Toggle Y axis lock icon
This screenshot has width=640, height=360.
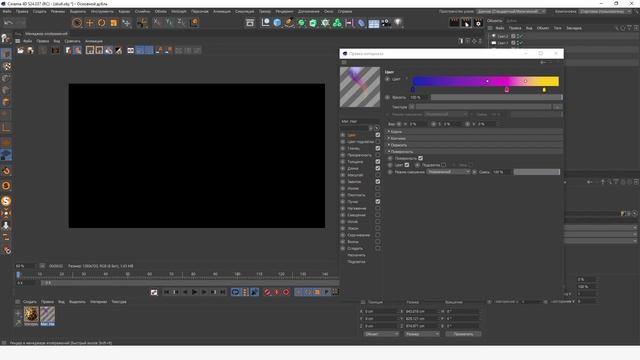(x=169, y=23)
